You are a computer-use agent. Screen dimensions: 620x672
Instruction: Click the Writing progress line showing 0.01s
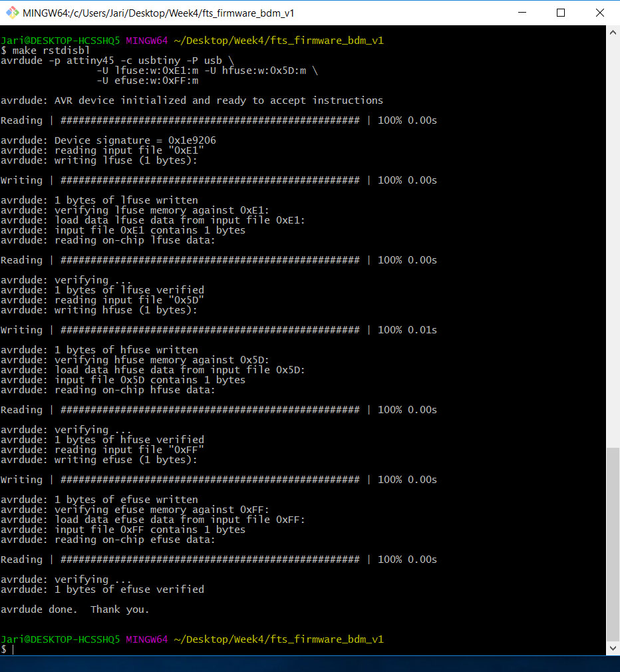pyautogui.click(x=219, y=330)
